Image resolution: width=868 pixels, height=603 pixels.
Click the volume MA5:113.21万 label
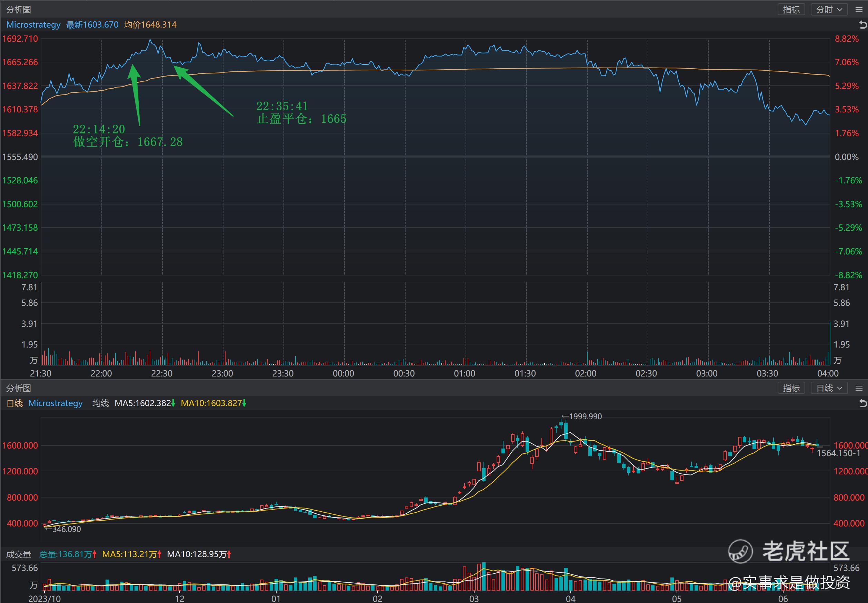pos(132,554)
